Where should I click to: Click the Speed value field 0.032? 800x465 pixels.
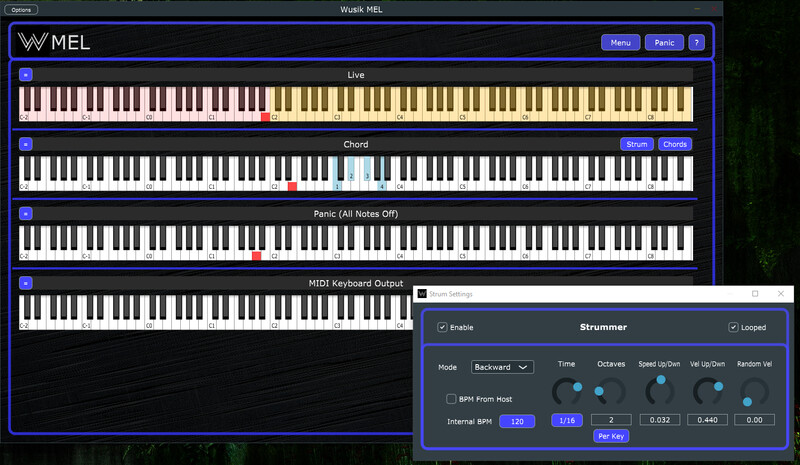(660, 420)
